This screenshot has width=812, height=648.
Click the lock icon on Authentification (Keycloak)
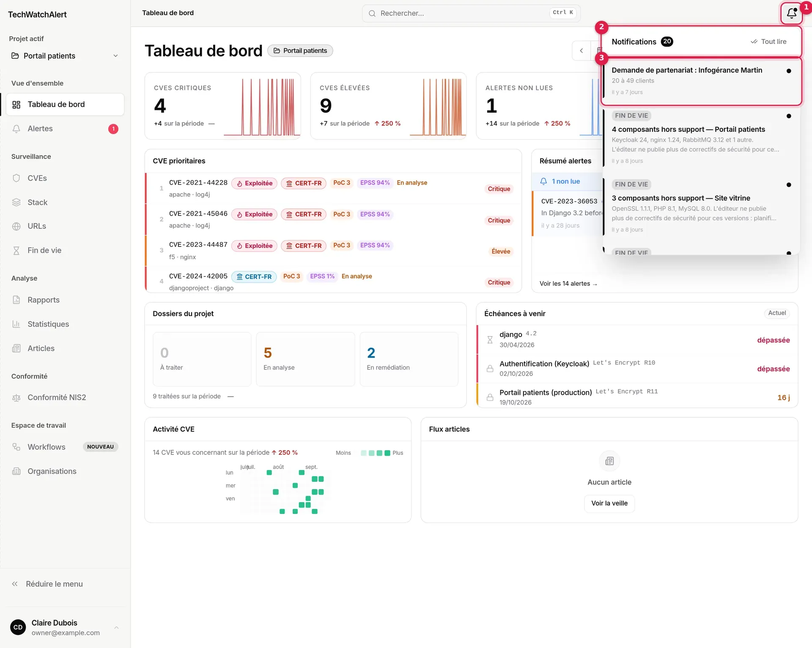[490, 368]
